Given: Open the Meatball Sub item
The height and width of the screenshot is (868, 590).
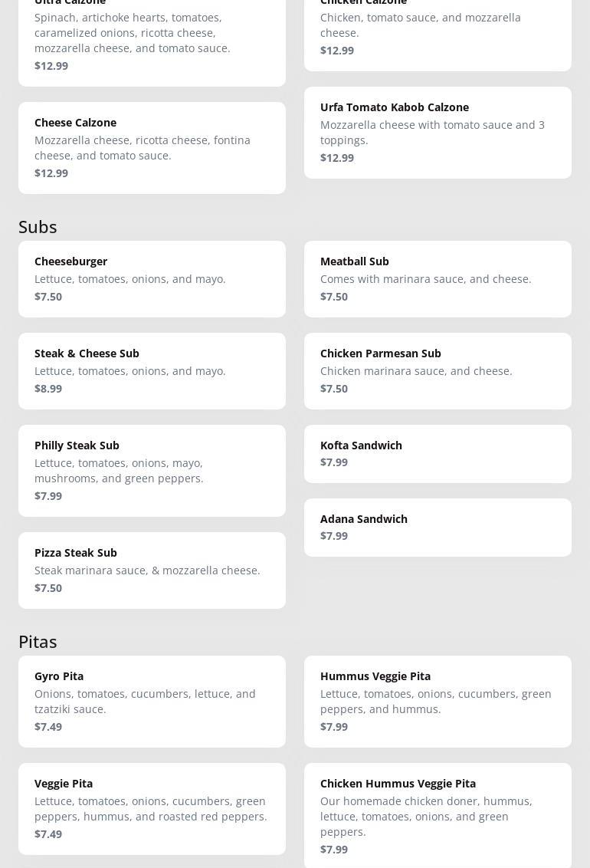Looking at the screenshot, I should (x=438, y=278).
